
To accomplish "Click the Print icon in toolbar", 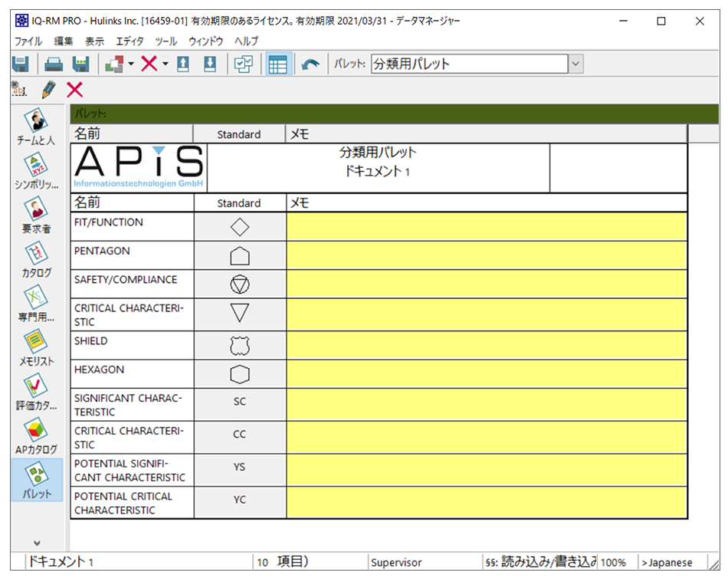I will click(54, 64).
